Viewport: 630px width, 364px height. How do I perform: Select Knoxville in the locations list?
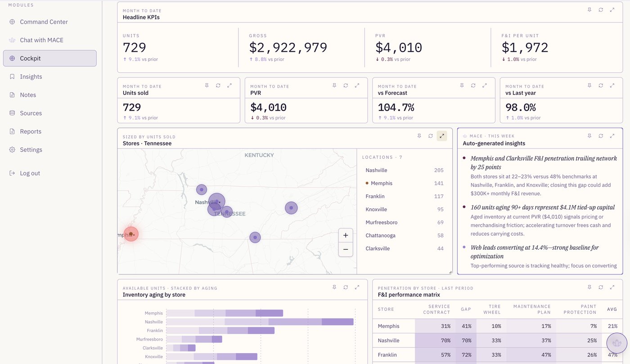pos(405,209)
